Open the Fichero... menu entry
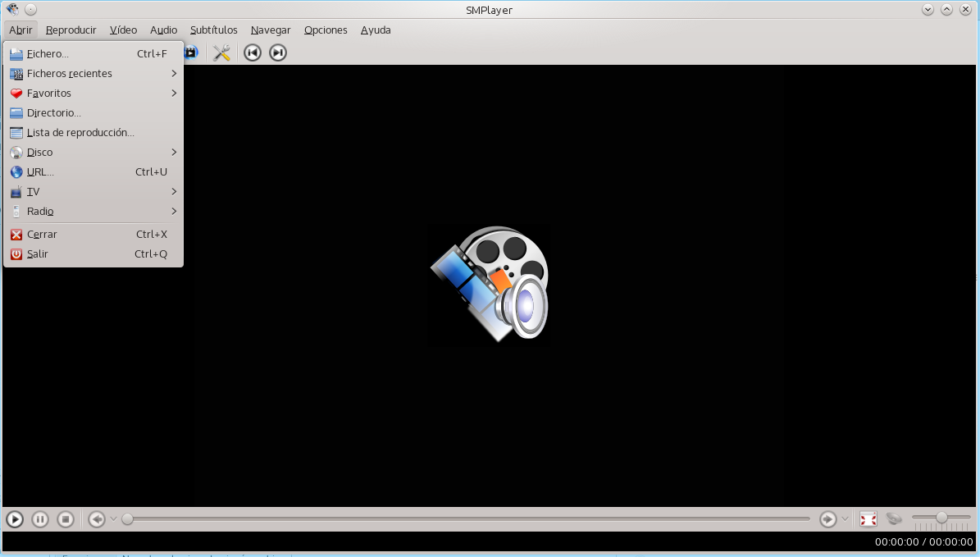The height and width of the screenshot is (557, 980). coord(93,54)
